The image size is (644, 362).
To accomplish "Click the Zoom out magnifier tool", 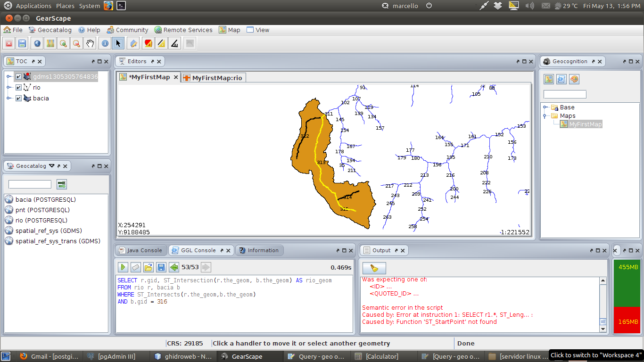I will click(x=76, y=44).
